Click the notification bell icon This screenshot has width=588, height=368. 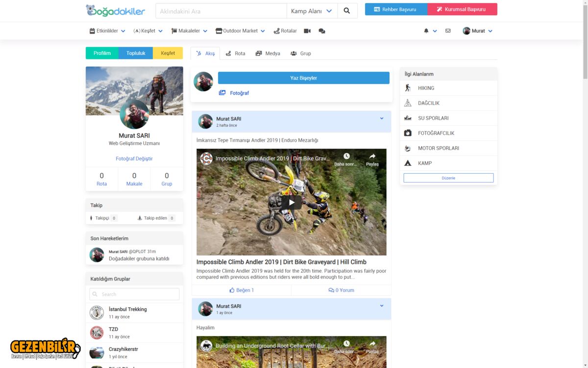coord(426,31)
